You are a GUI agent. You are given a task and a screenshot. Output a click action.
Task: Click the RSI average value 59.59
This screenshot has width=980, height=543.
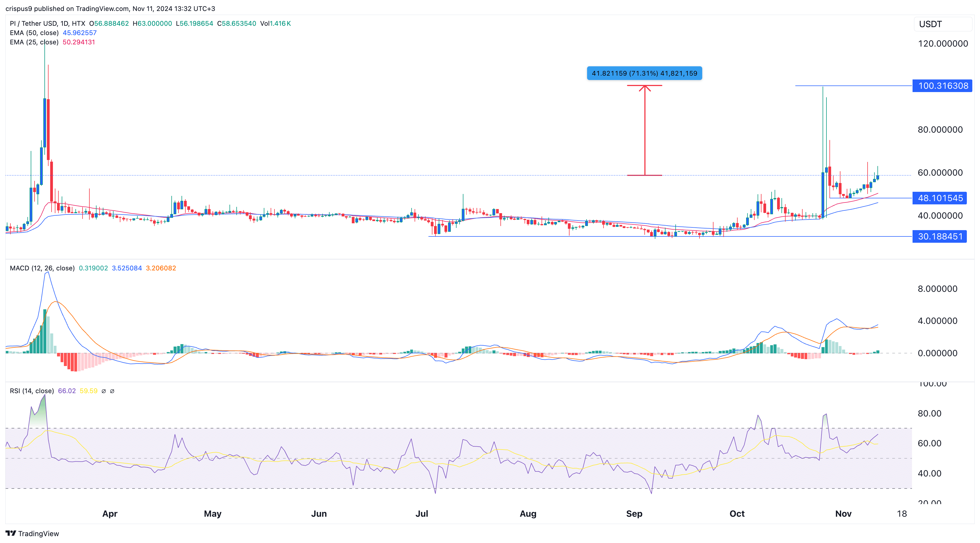point(88,391)
